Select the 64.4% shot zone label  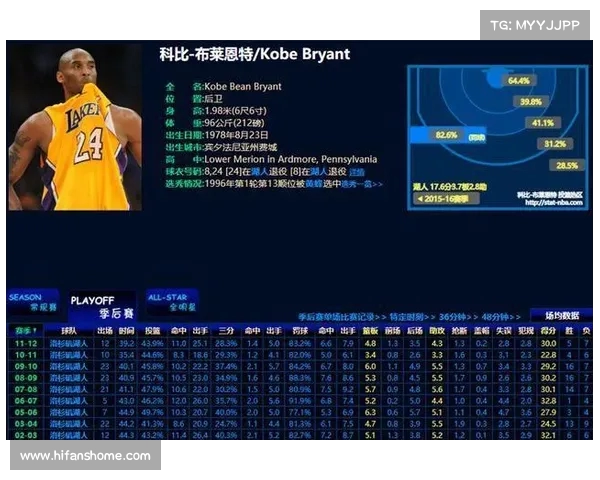(519, 81)
